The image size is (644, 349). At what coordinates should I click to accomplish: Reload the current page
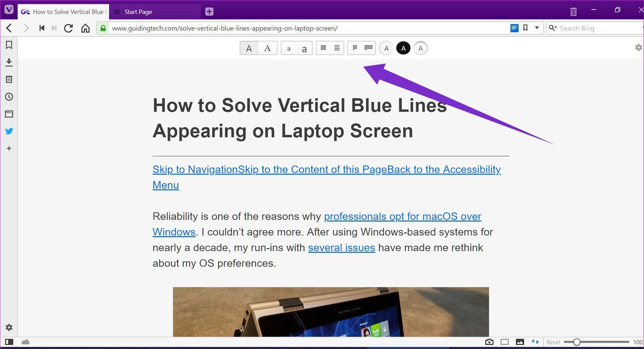coord(68,28)
